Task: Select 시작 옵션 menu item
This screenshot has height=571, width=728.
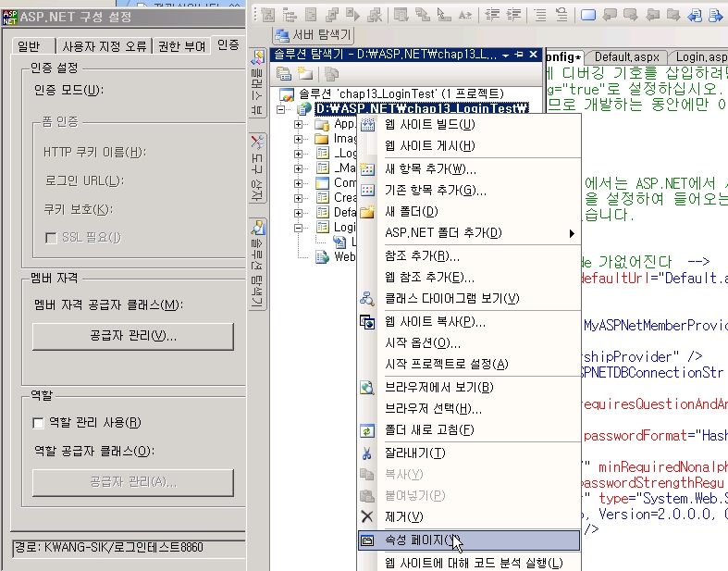Action: point(469,343)
